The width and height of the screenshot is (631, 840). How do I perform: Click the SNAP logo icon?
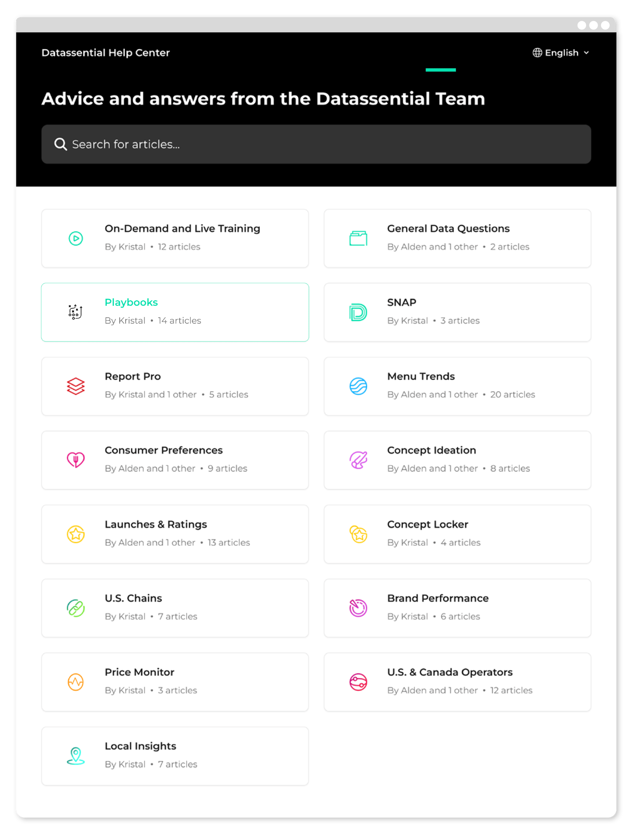358,312
